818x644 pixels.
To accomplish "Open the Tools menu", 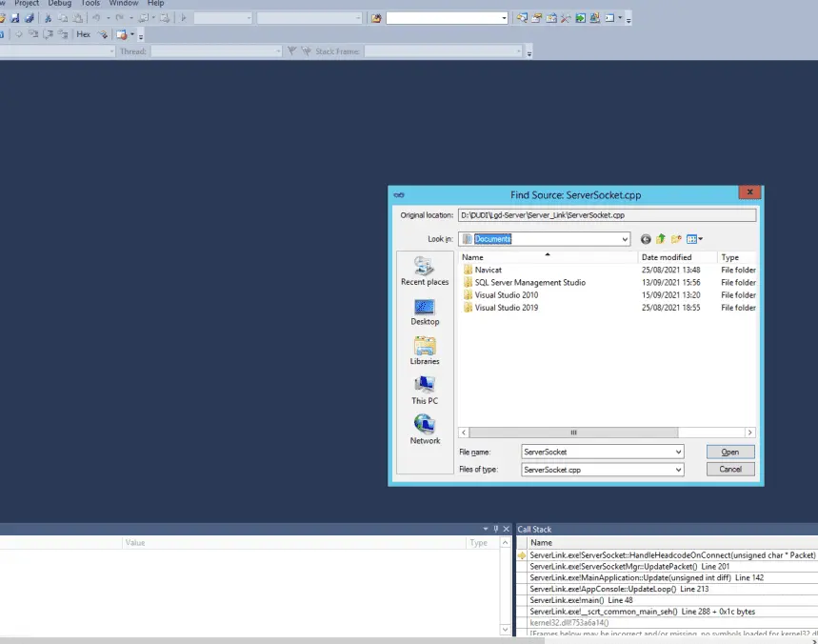I will (90, 3).
